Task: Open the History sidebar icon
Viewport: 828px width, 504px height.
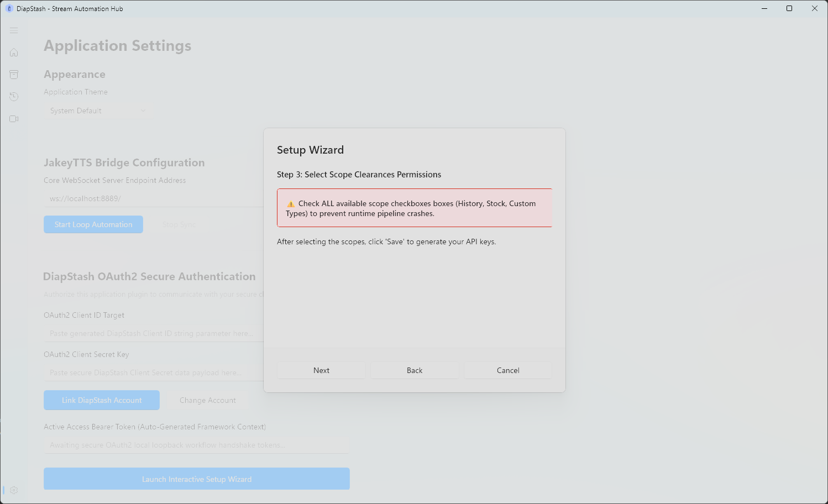Action: 14,97
